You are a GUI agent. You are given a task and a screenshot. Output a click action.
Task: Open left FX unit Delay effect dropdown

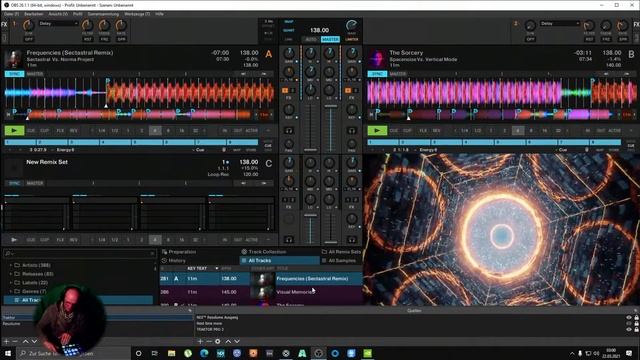click(x=58, y=24)
